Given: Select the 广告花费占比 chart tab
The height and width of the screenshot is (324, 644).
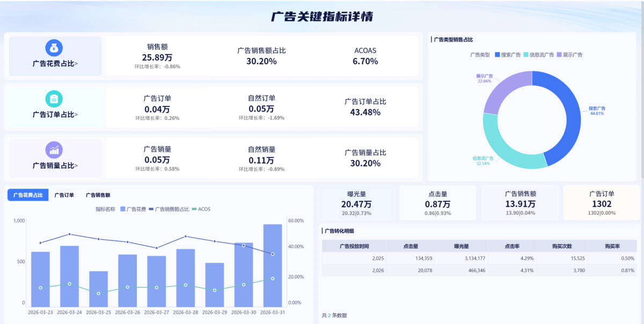Looking at the screenshot, I should point(28,195).
